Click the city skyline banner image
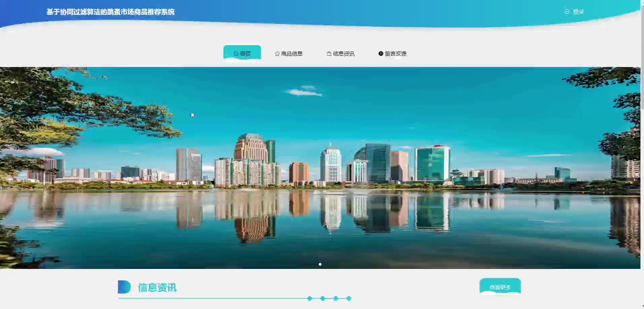This screenshot has width=644, height=309. point(320,168)
